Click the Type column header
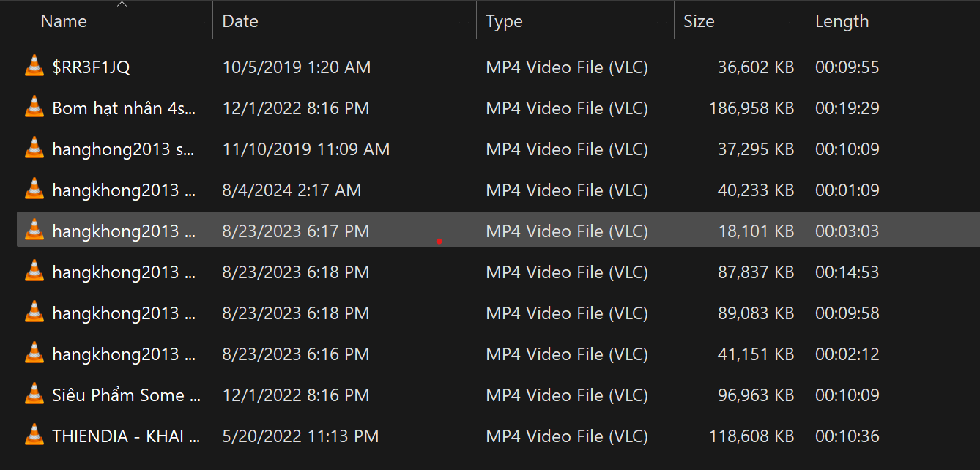The image size is (980, 470). pos(504,21)
